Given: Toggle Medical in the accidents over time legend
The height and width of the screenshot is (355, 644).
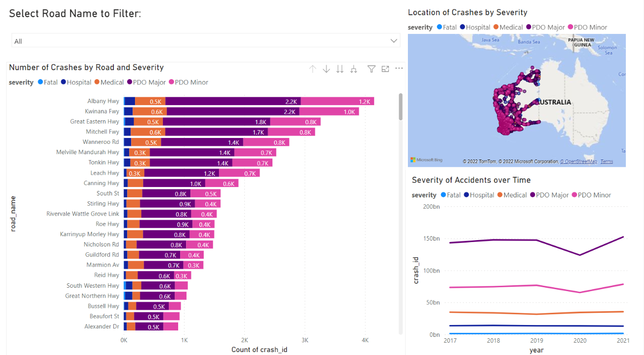Looking at the screenshot, I should pos(512,195).
